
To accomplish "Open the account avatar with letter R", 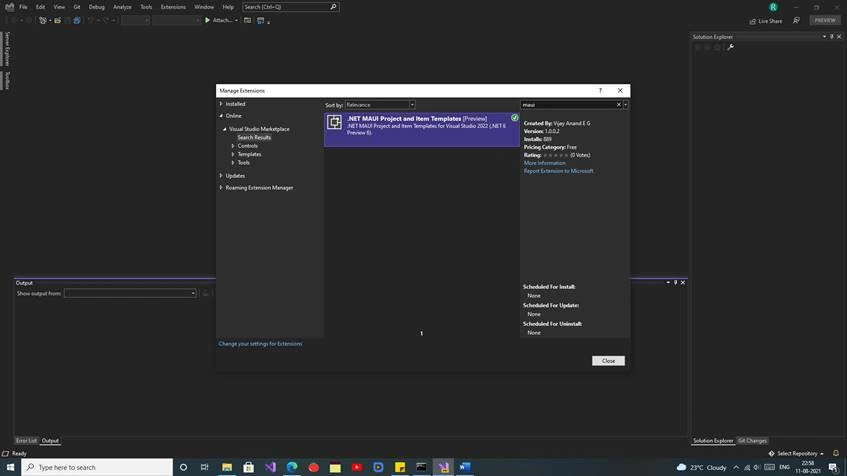I will (773, 7).
